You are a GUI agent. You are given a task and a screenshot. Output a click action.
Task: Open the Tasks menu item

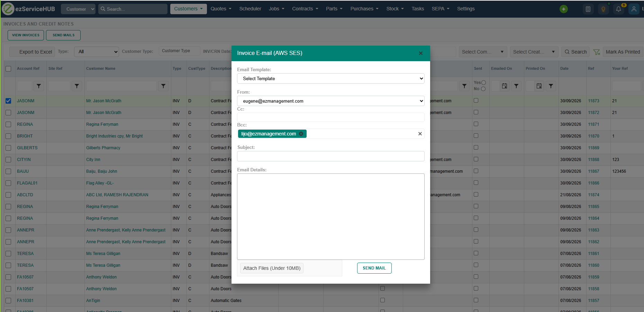click(x=418, y=9)
